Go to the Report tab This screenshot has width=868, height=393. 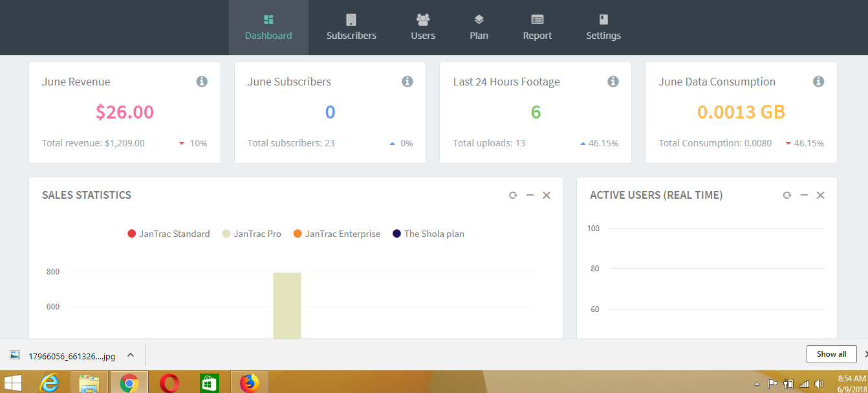537,28
